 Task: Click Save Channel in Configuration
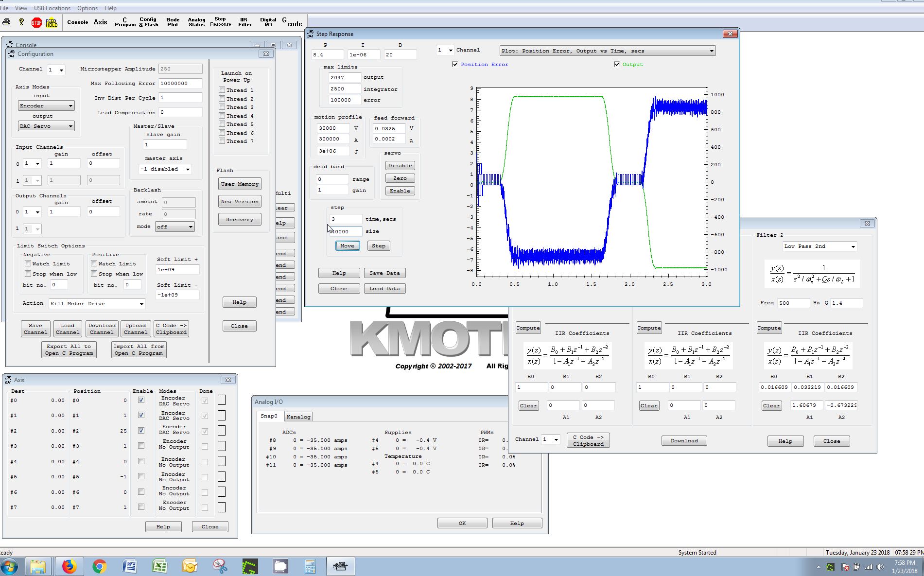[x=35, y=329]
